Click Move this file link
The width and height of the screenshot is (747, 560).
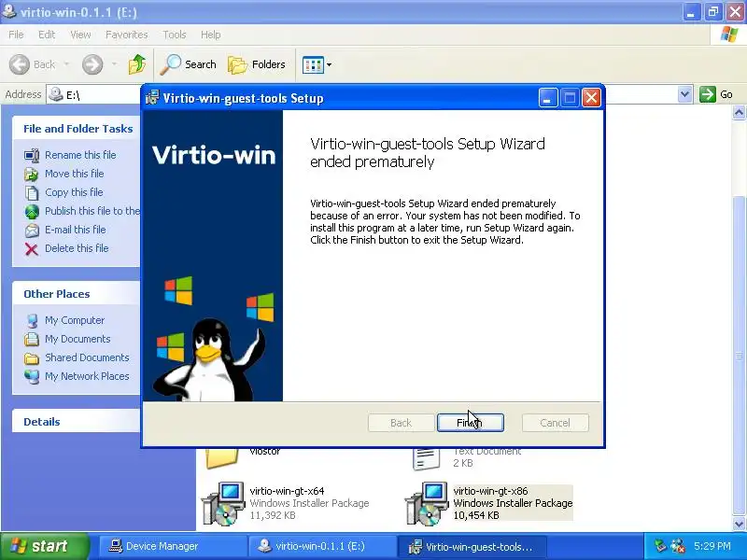[x=75, y=174]
